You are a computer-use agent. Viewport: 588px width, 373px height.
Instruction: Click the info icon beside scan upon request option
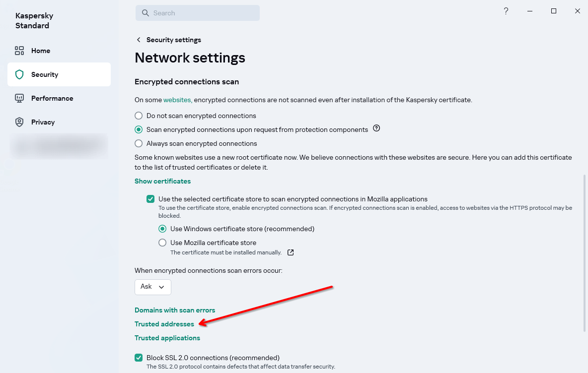pos(376,128)
